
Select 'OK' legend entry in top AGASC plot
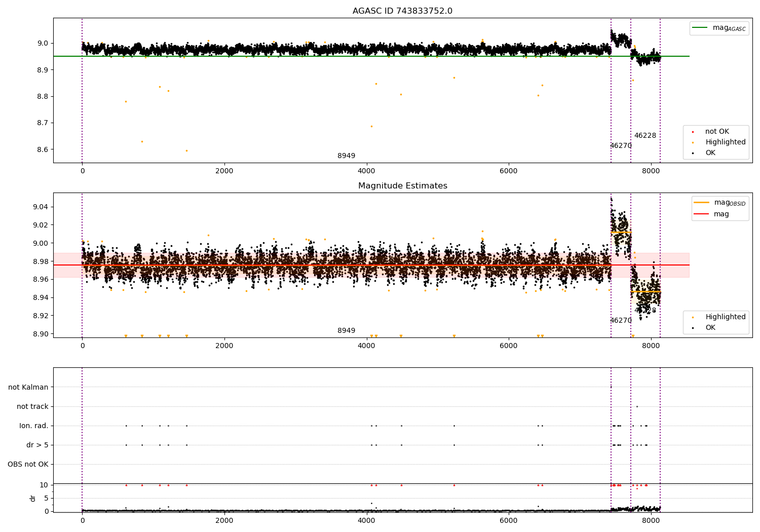710,153
